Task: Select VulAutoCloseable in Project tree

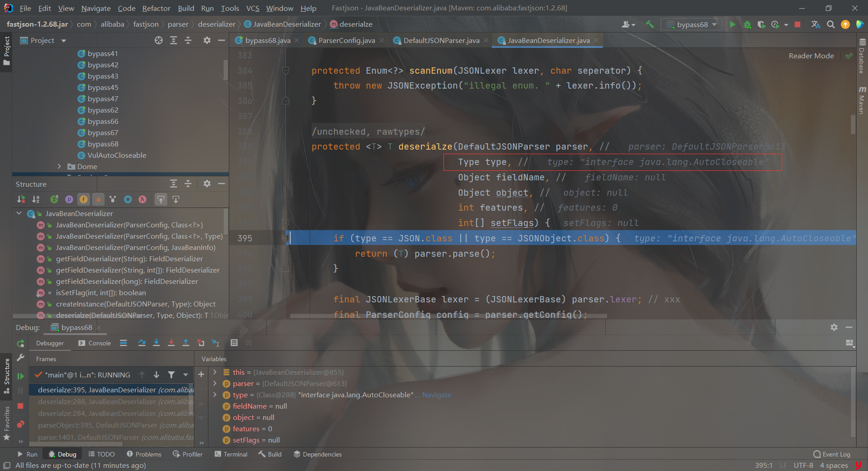Action: point(117,155)
